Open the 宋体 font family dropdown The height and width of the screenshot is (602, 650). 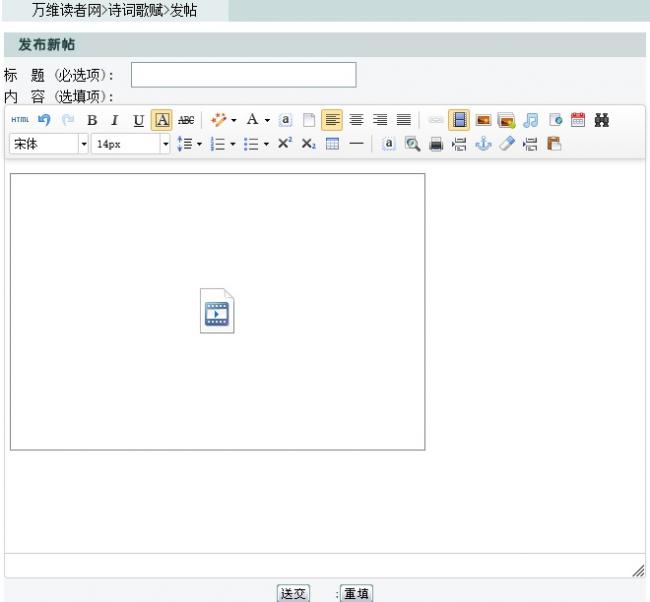tap(49, 144)
